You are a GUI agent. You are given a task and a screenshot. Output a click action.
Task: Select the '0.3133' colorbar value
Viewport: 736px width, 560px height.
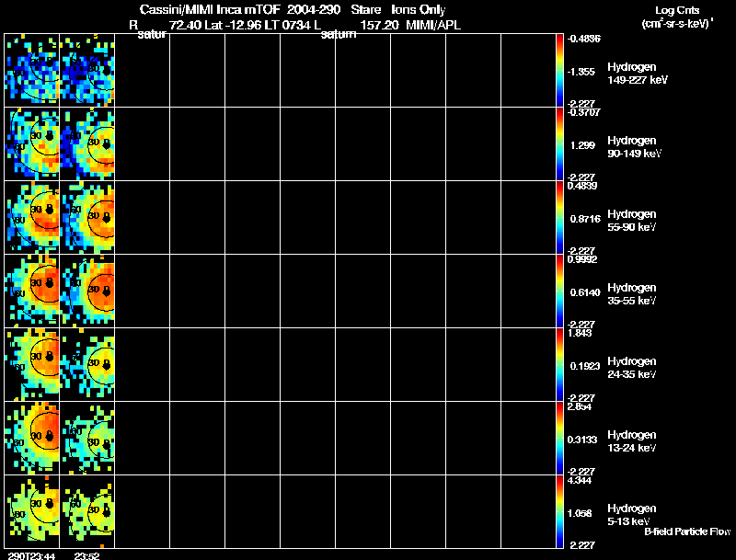pyautogui.click(x=582, y=440)
